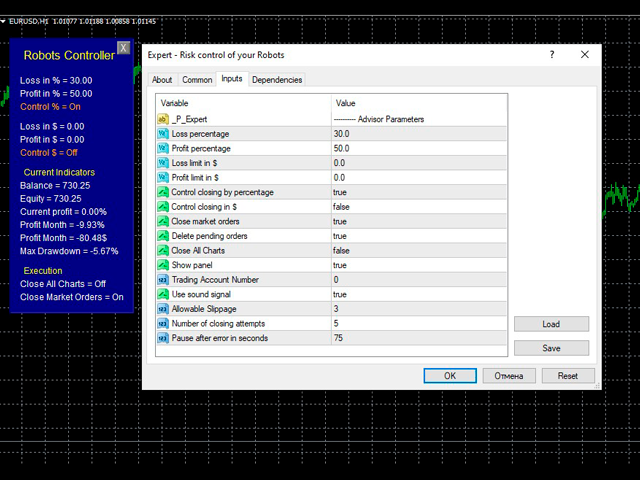Click Pause after error in seconds label
This screenshot has width=640, height=480.
pos(220,338)
